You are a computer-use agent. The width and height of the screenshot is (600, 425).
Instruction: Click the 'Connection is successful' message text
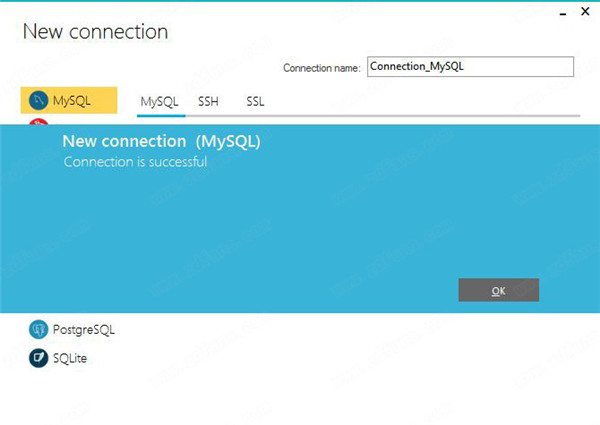(135, 162)
